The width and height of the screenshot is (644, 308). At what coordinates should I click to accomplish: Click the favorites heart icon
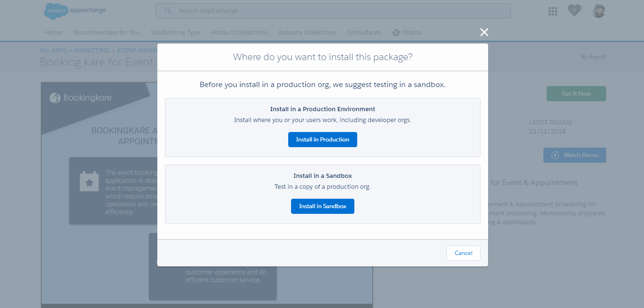[574, 10]
